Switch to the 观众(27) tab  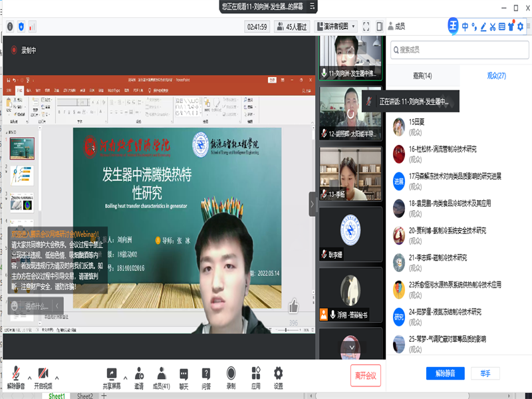tap(496, 76)
